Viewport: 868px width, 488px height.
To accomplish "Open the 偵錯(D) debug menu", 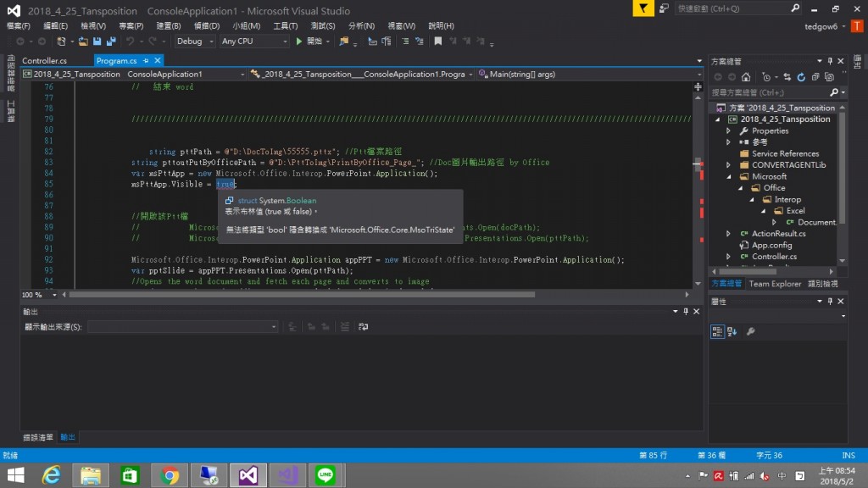I will pyautogui.click(x=207, y=26).
